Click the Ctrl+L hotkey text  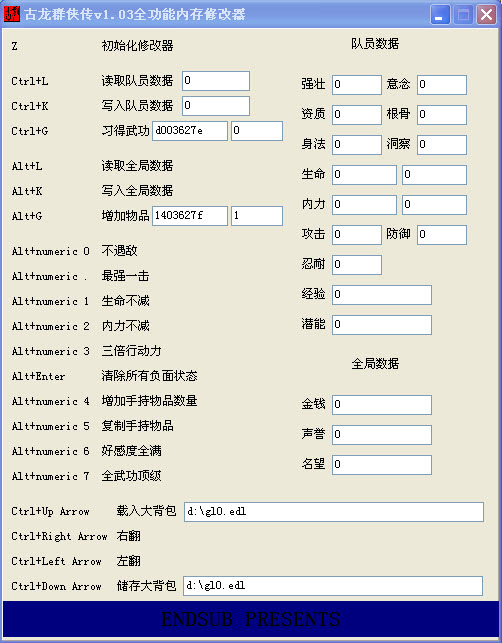[x=30, y=81]
